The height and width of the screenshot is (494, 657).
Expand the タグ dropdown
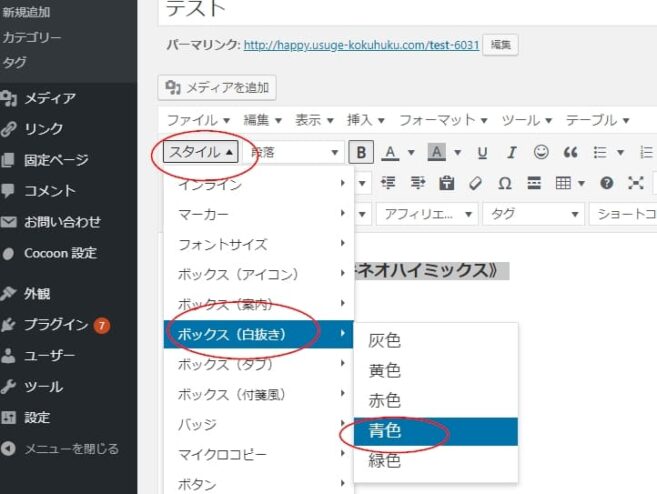point(535,214)
